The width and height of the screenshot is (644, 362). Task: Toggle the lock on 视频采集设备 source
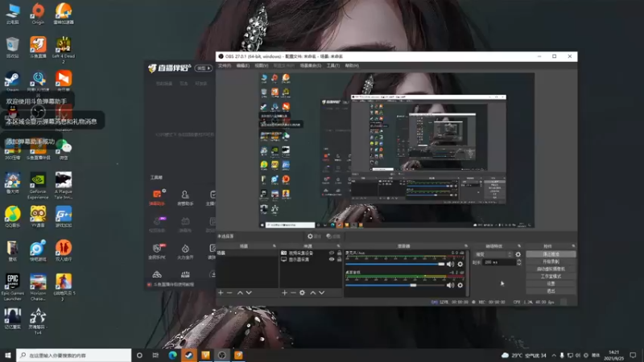pos(339,253)
